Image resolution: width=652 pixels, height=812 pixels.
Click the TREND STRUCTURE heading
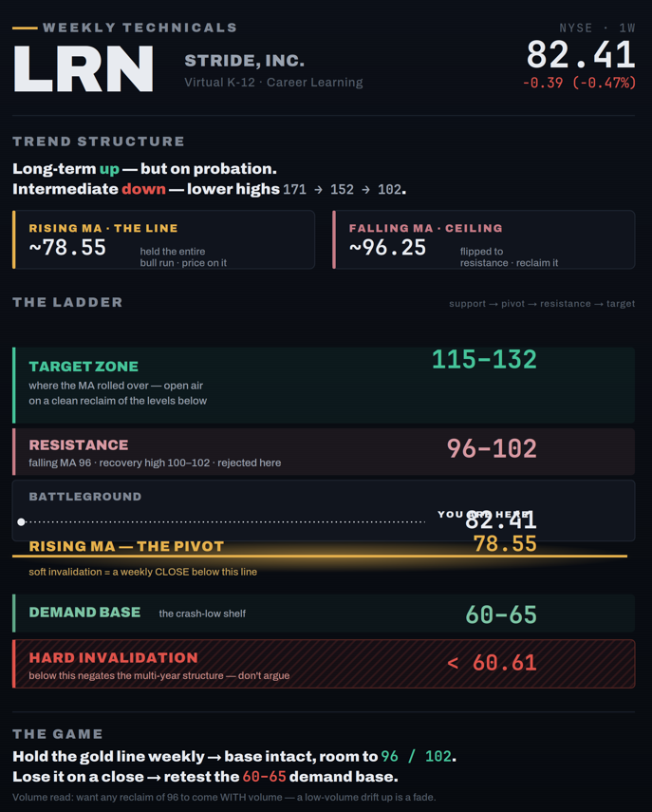click(x=99, y=142)
